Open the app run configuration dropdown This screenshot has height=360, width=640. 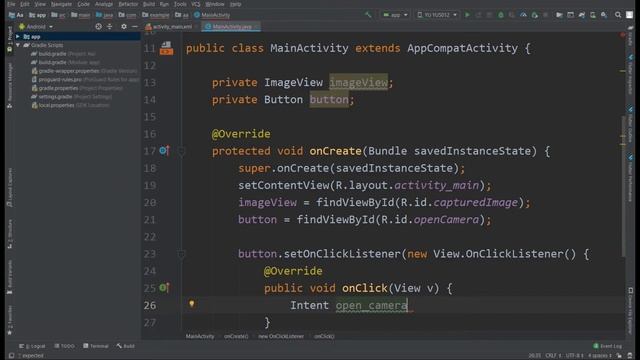(395, 15)
